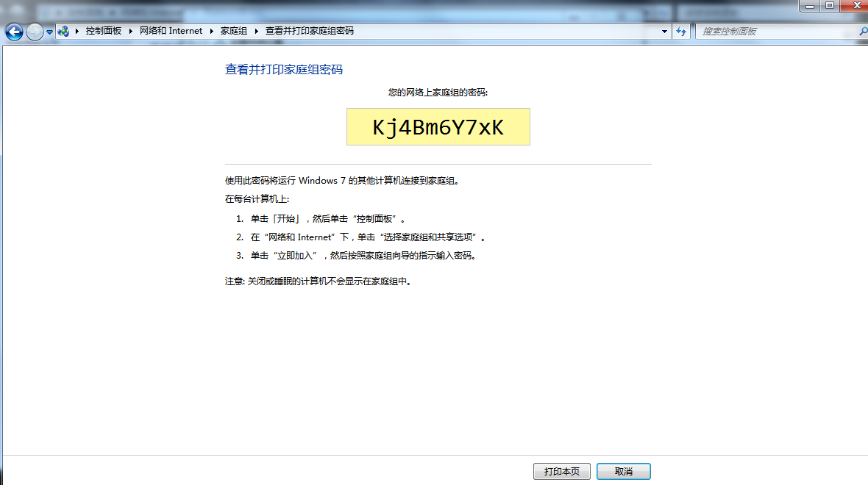Navigate back using the back arrow
The width and height of the screenshot is (868, 485).
[13, 32]
